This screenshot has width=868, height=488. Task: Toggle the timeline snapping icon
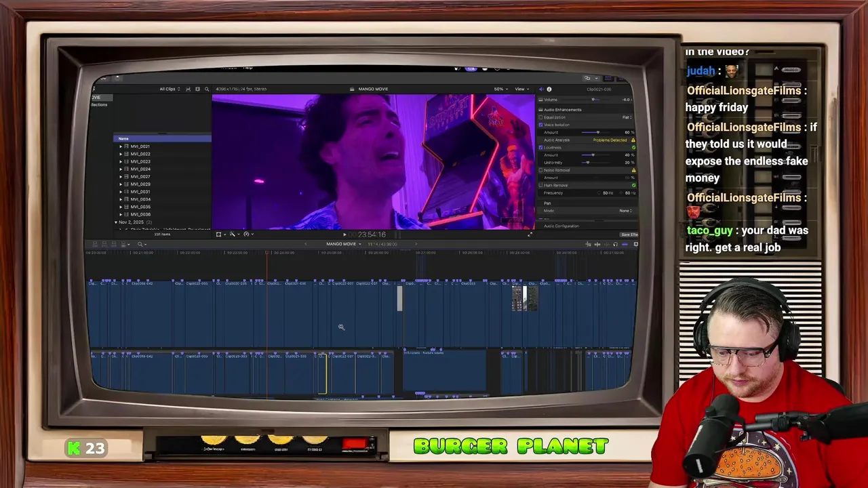[625, 244]
